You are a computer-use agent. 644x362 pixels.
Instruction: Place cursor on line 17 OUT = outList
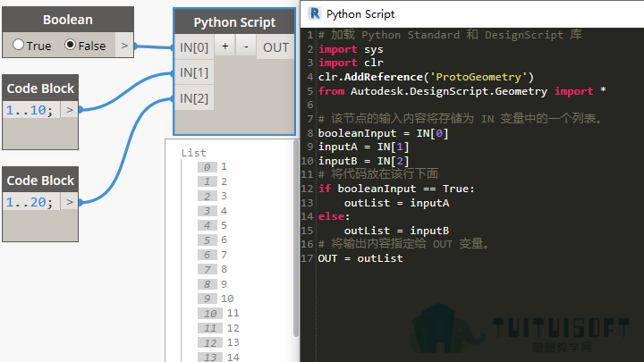[360, 258]
